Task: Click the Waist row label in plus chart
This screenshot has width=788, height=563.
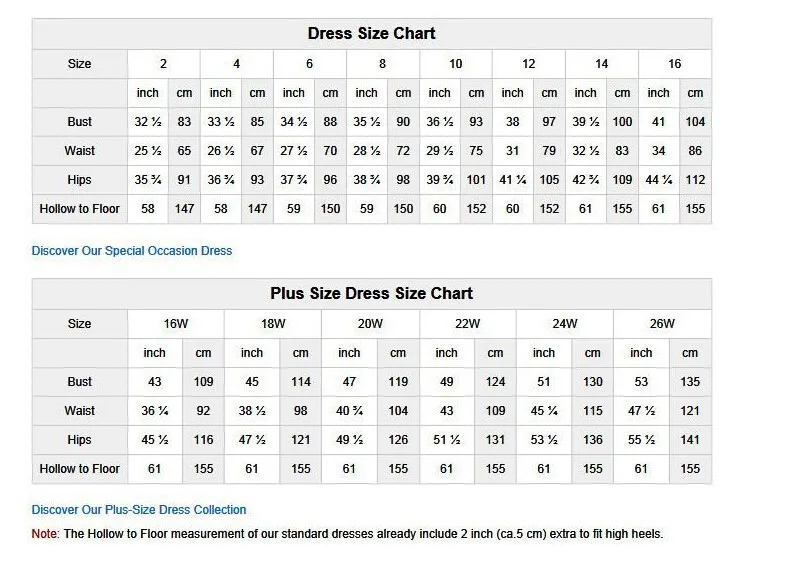Action: pyautogui.click(x=79, y=411)
